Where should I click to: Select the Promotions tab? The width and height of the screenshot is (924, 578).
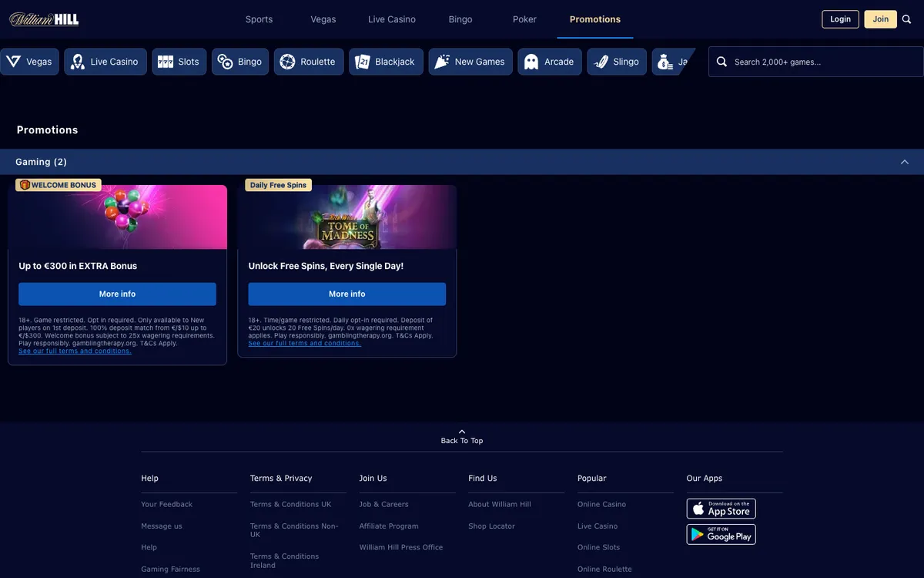pyautogui.click(x=595, y=19)
